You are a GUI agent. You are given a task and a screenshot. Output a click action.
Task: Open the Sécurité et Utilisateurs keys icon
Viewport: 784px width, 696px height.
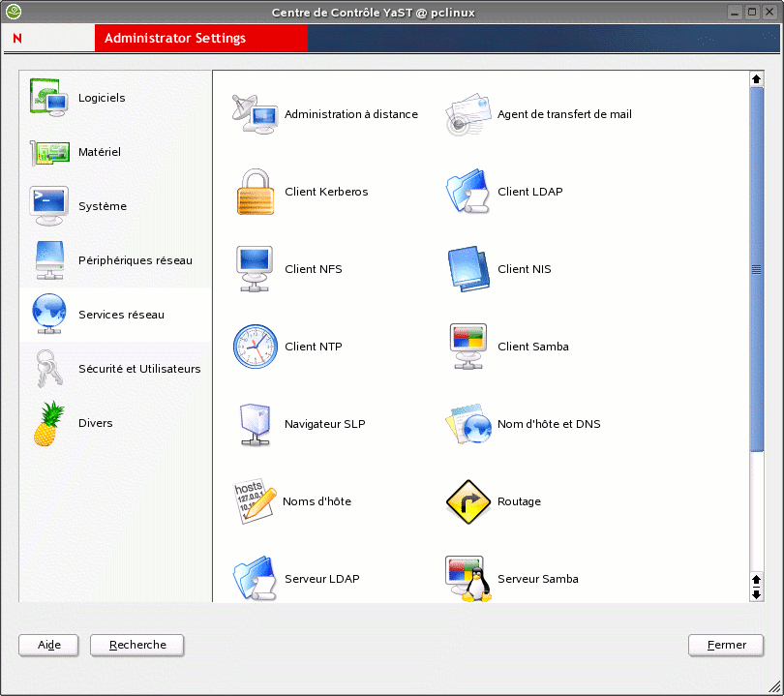tap(49, 369)
